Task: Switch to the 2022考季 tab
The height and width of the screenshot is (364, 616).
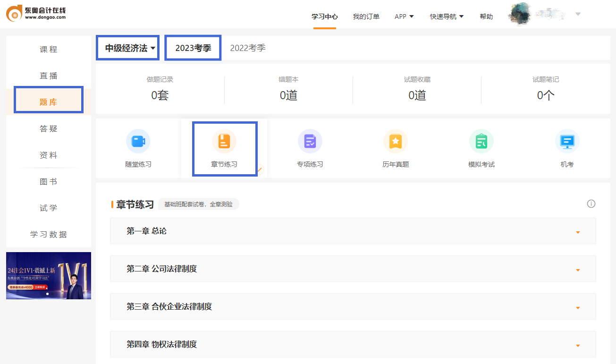Action: [x=248, y=48]
